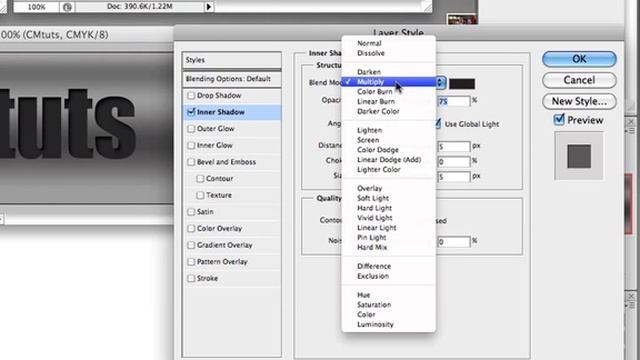Viewport: 640px width, 360px height.
Task: Click the dark shadow color swatch
Action: tap(462, 84)
